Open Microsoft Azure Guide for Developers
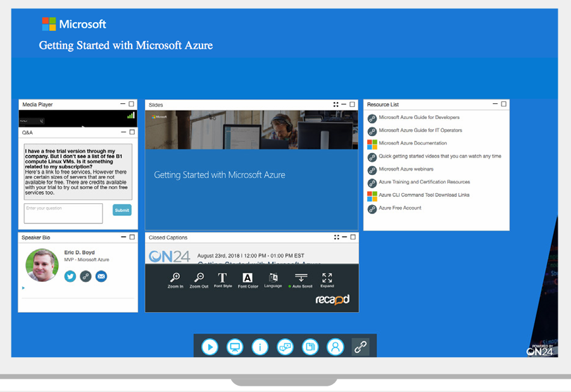The width and height of the screenshot is (571, 392). click(x=418, y=118)
